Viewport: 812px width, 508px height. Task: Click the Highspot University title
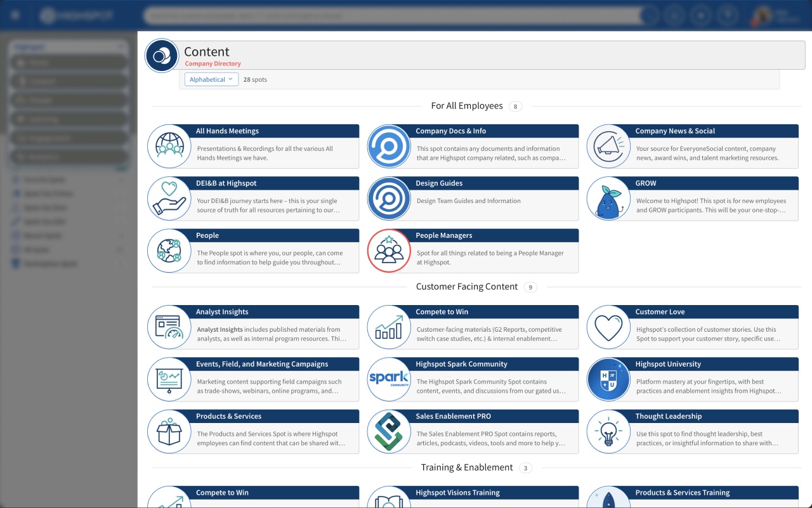coord(668,364)
